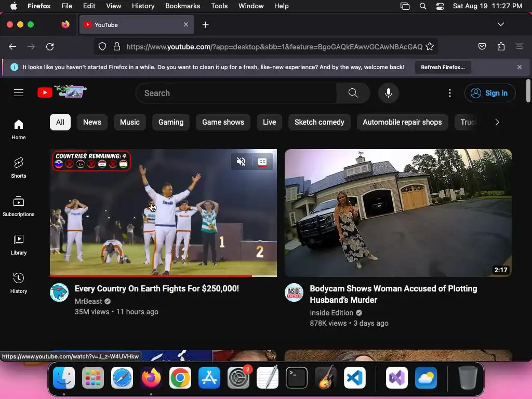The width and height of the screenshot is (532, 399).
Task: Open Finder from the Dock
Action: (x=64, y=378)
